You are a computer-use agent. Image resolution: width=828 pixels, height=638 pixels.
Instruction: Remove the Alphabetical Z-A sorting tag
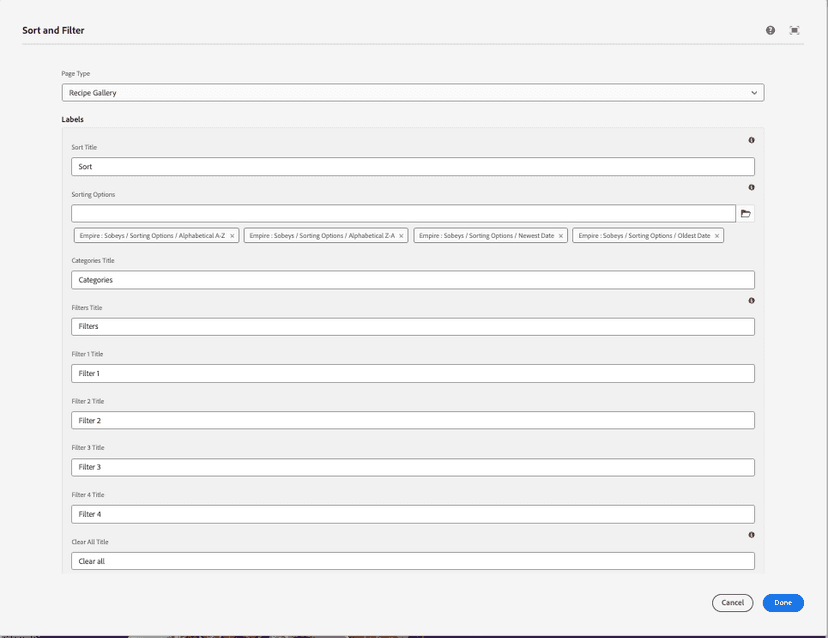[x=402, y=236]
